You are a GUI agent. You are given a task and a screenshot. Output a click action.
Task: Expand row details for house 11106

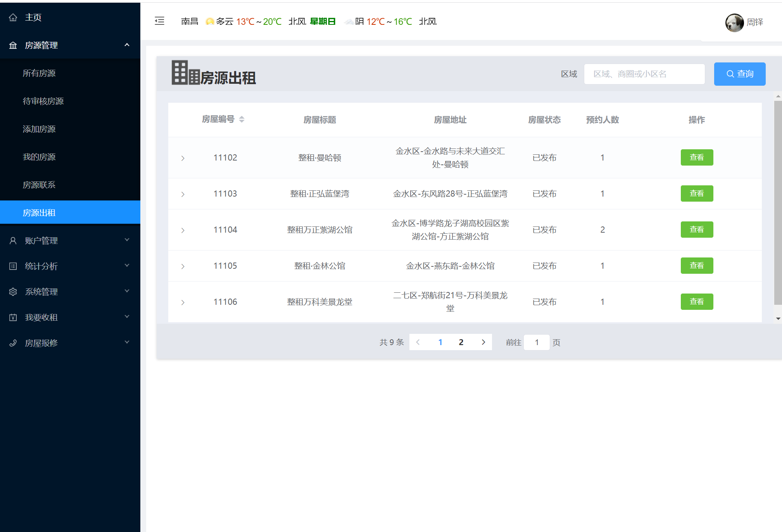(x=183, y=302)
